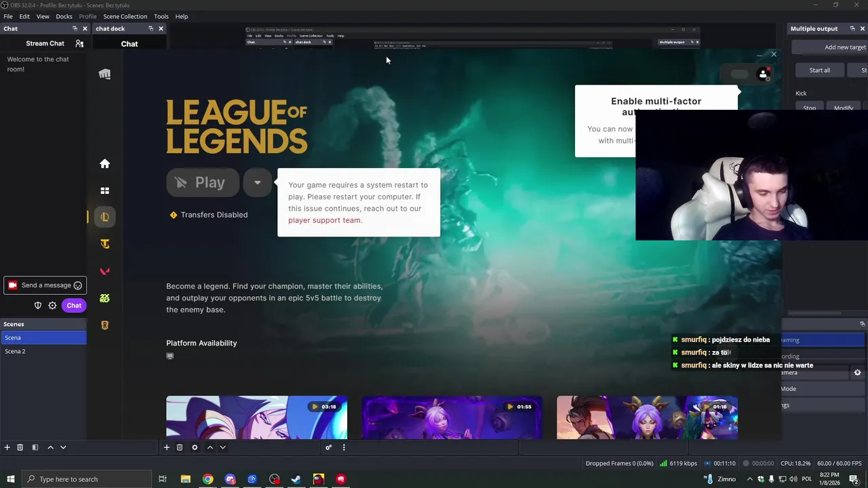
Task: Open scene filters icon
Action: pyautogui.click(x=35, y=447)
